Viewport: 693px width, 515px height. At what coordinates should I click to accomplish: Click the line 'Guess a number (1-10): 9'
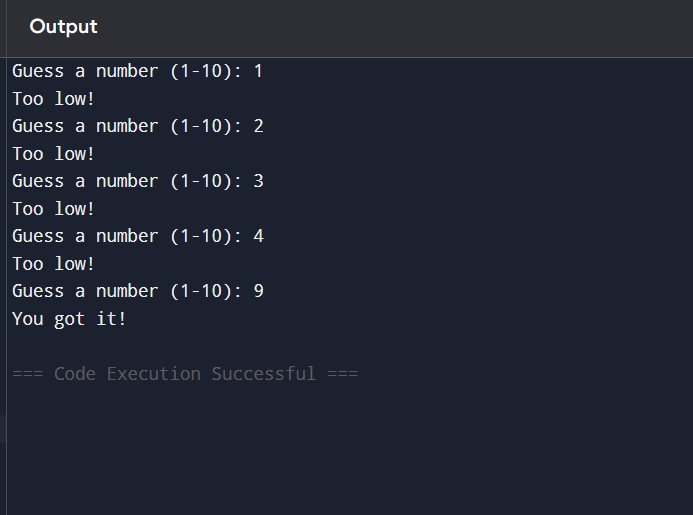click(x=138, y=291)
